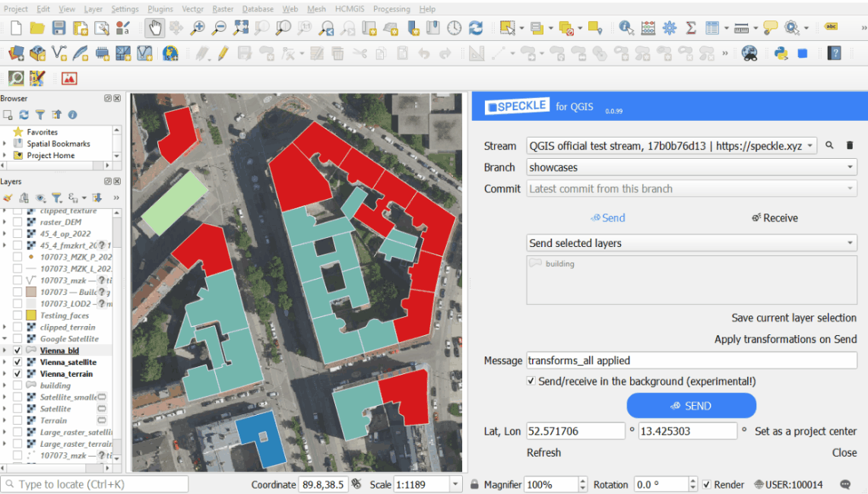Screen dimensions: 868x494
Task: Filter legend in the Layers panel
Action: 56,198
